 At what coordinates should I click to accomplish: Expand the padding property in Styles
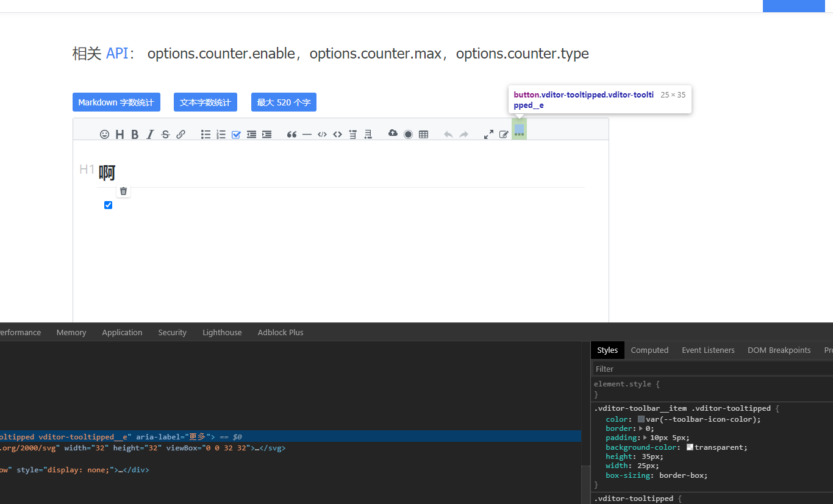pos(645,437)
